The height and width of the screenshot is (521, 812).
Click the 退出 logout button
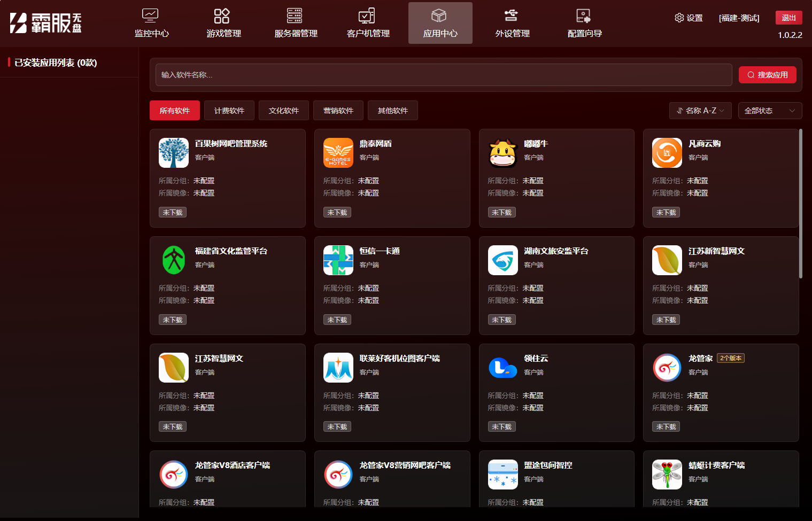(789, 18)
